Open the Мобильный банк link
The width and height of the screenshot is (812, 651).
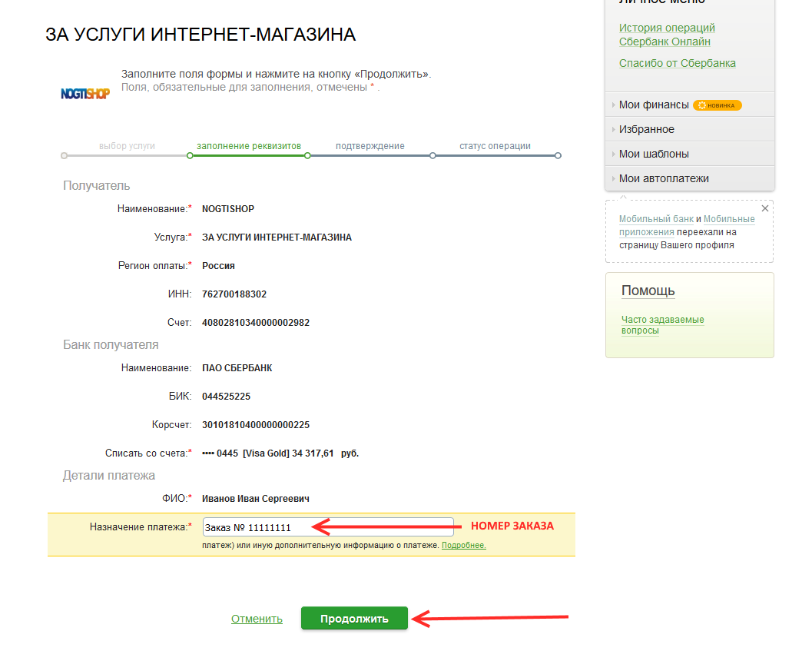(656, 219)
